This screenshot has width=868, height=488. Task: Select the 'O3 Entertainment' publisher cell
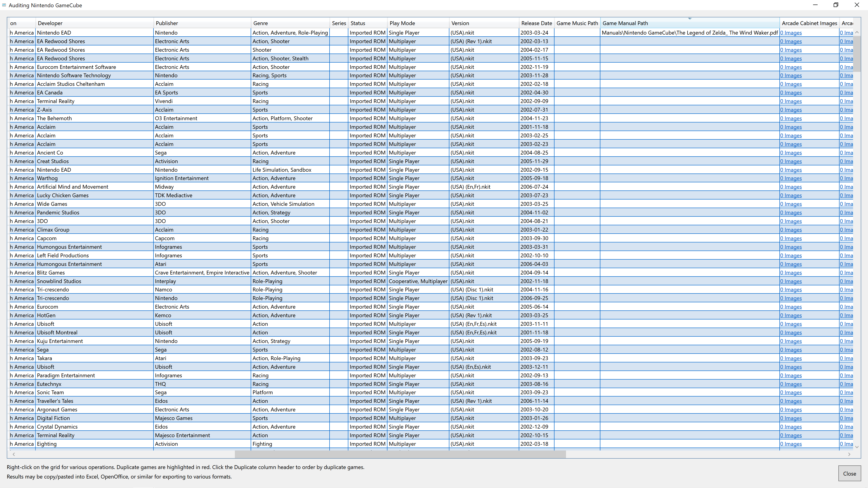pos(202,118)
